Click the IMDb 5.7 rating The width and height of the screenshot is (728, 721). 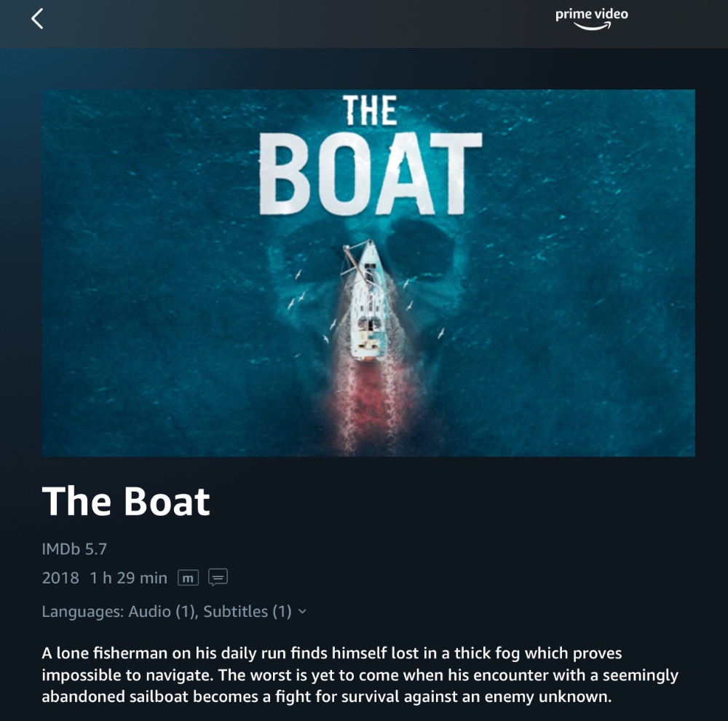click(74, 549)
